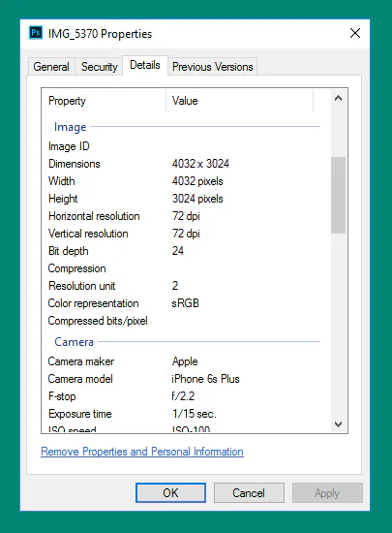Close the IMG_5370 Properties dialog
The height and width of the screenshot is (533, 392).
(x=355, y=33)
